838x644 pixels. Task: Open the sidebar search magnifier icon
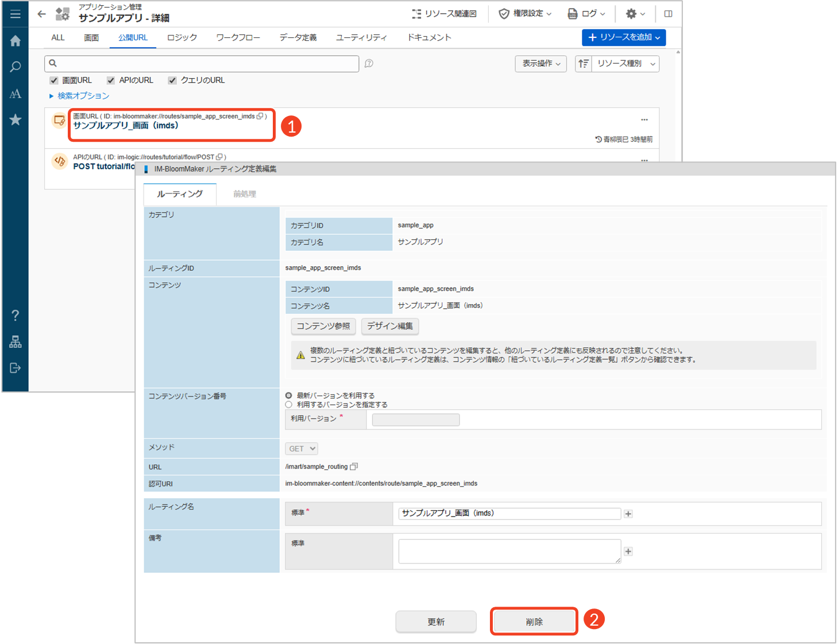[x=16, y=67]
